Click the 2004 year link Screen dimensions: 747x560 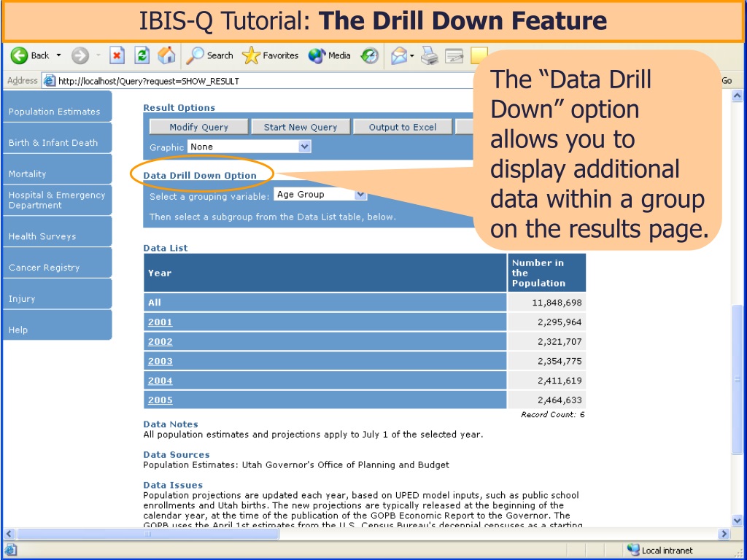pos(160,381)
